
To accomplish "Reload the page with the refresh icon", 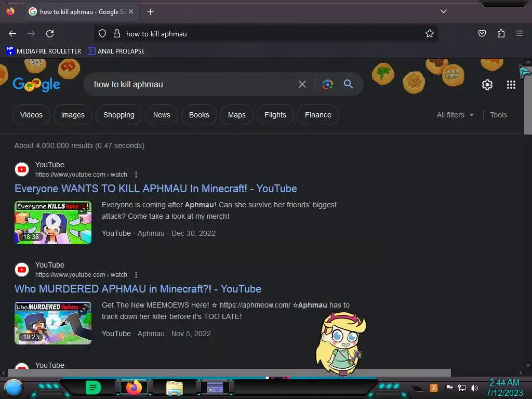I will point(50,34).
